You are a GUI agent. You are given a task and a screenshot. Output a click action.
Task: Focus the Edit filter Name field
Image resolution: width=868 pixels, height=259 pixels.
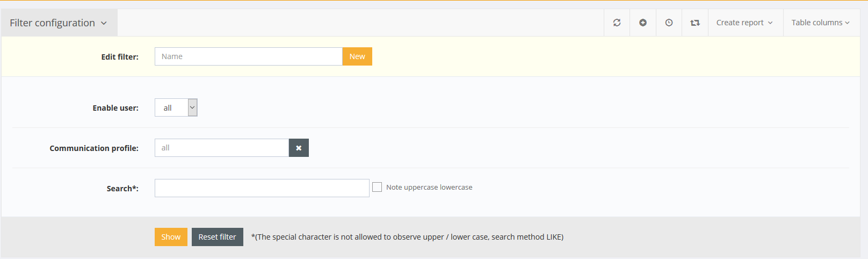248,56
